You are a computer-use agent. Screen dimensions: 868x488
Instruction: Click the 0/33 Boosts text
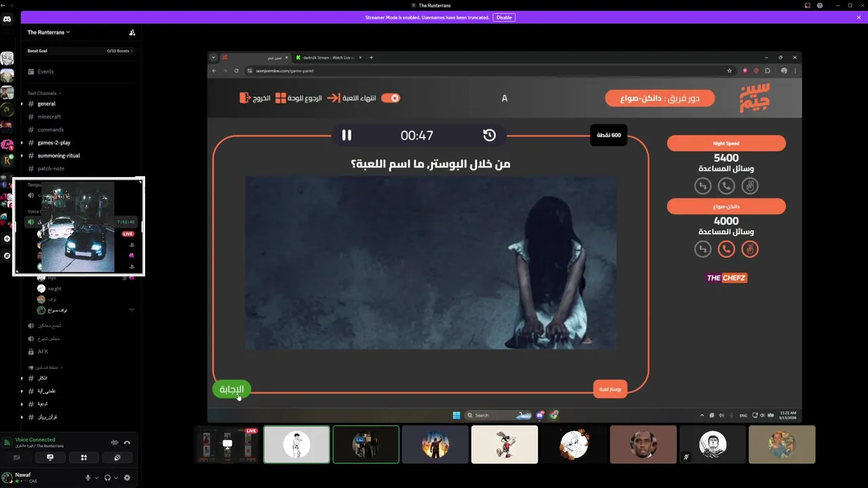[x=119, y=51]
